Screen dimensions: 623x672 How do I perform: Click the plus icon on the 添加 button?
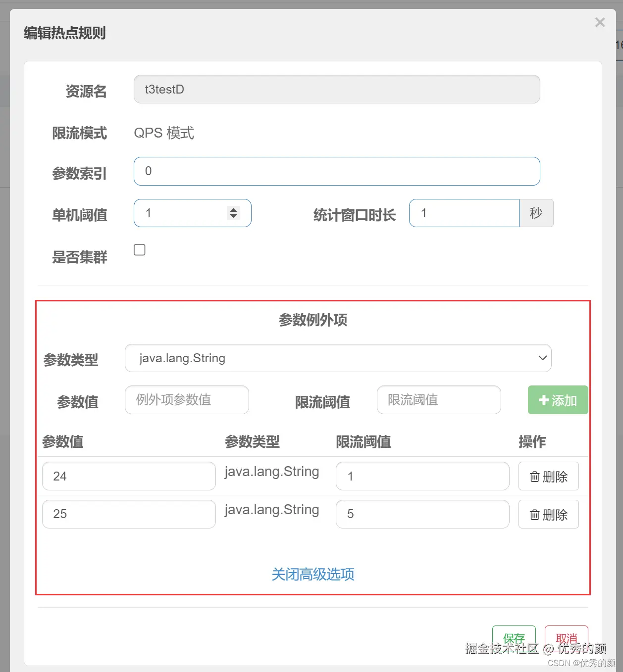[543, 400]
